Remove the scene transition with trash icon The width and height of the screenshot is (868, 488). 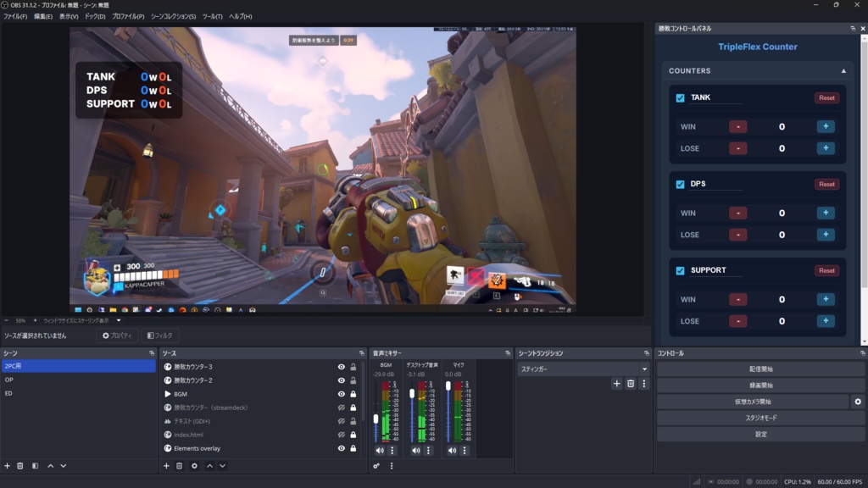pos(631,384)
